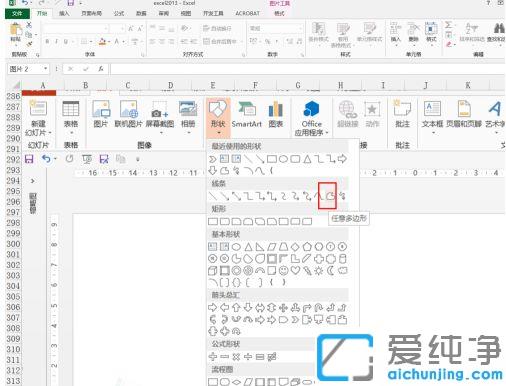Click the Help question mark in title bar
This screenshot has height=386, width=506.
[489, 3]
